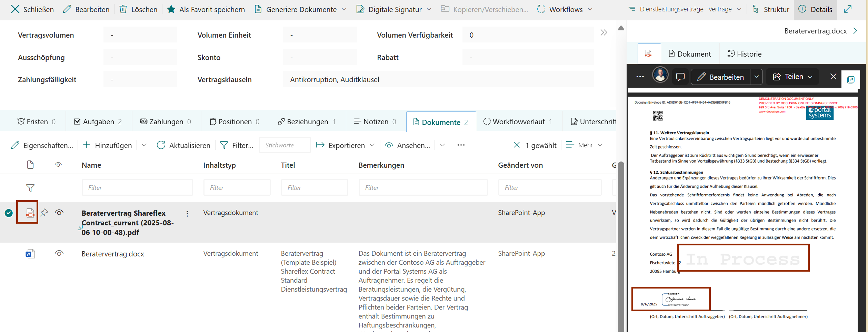Click the Word icon for Beratervertrag.docx
The height and width of the screenshot is (332, 868).
30,254
